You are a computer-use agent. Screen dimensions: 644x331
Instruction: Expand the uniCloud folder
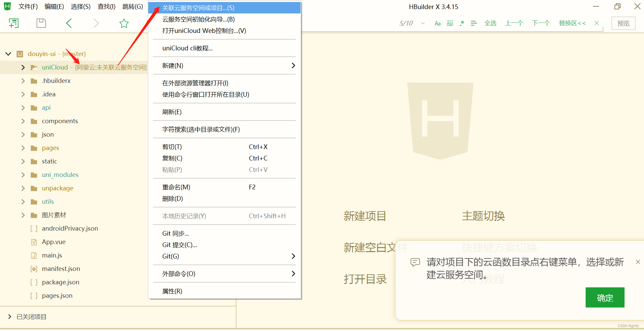23,67
